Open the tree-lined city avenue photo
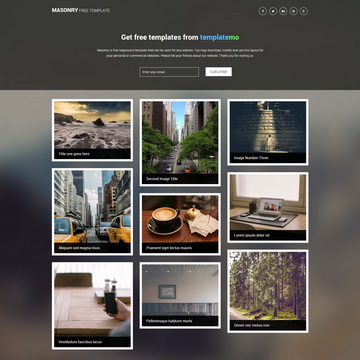 (x=180, y=142)
